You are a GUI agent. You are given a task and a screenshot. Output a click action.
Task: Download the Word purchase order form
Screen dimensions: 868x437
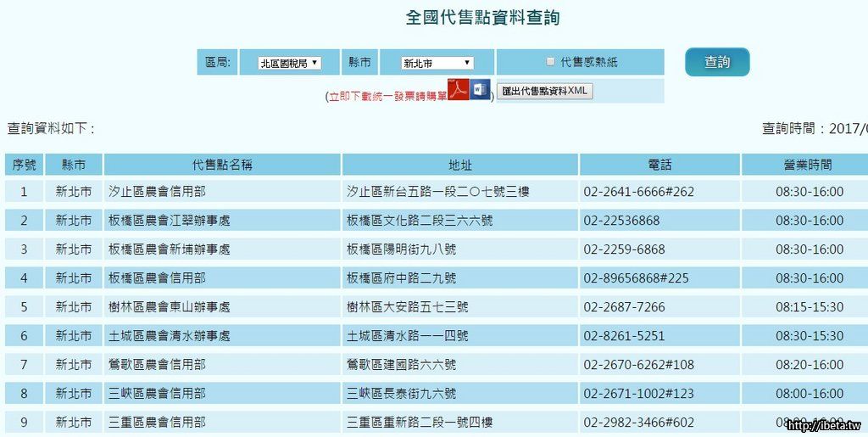[481, 90]
